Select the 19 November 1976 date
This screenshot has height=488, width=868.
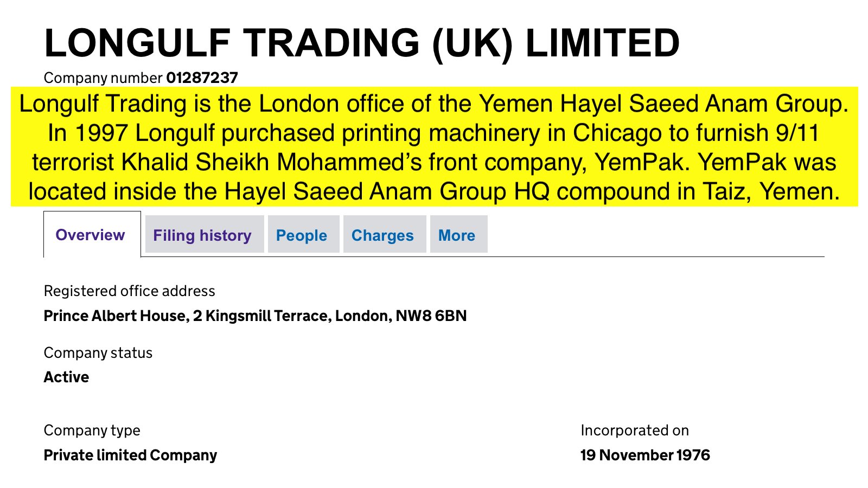point(645,455)
